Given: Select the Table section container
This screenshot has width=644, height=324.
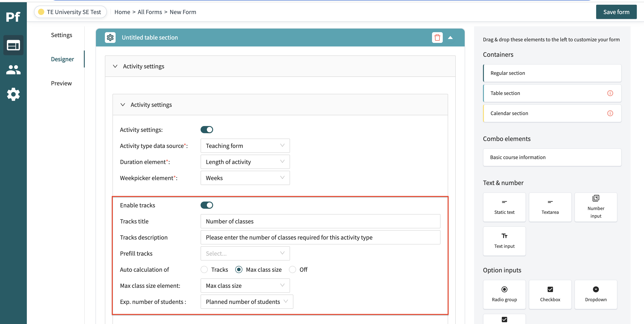Looking at the screenshot, I should (x=552, y=93).
